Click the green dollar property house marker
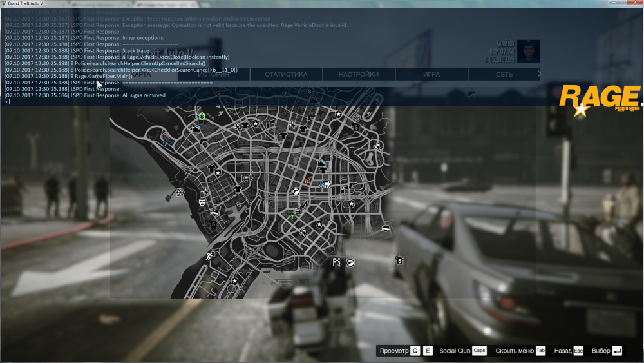 pos(202,116)
